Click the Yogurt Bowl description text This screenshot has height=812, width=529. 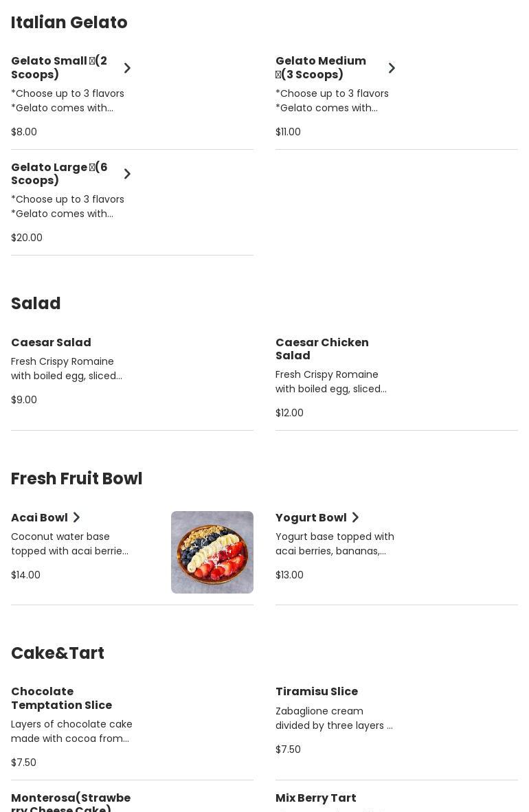335,543
